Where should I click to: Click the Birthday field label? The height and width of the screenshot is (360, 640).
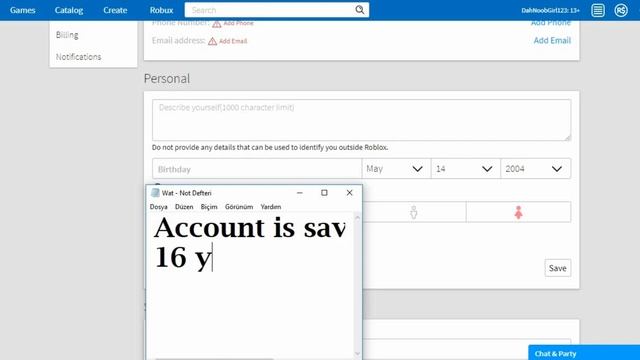(174, 169)
